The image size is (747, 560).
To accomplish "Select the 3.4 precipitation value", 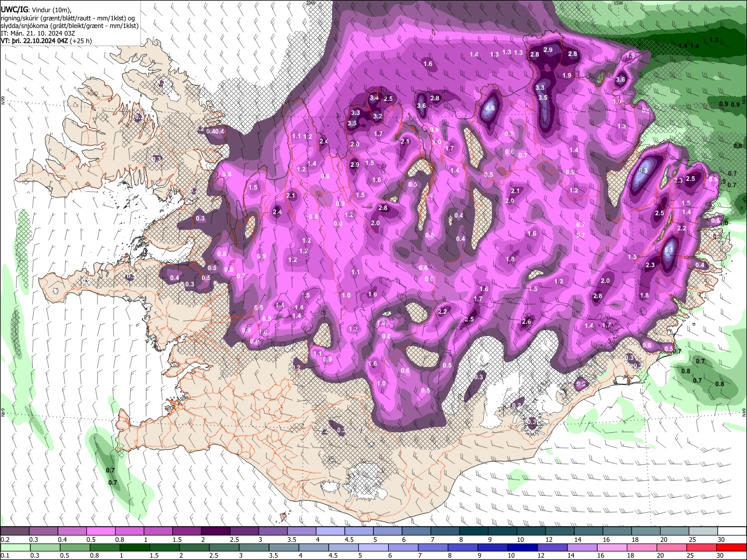I will (374, 98).
